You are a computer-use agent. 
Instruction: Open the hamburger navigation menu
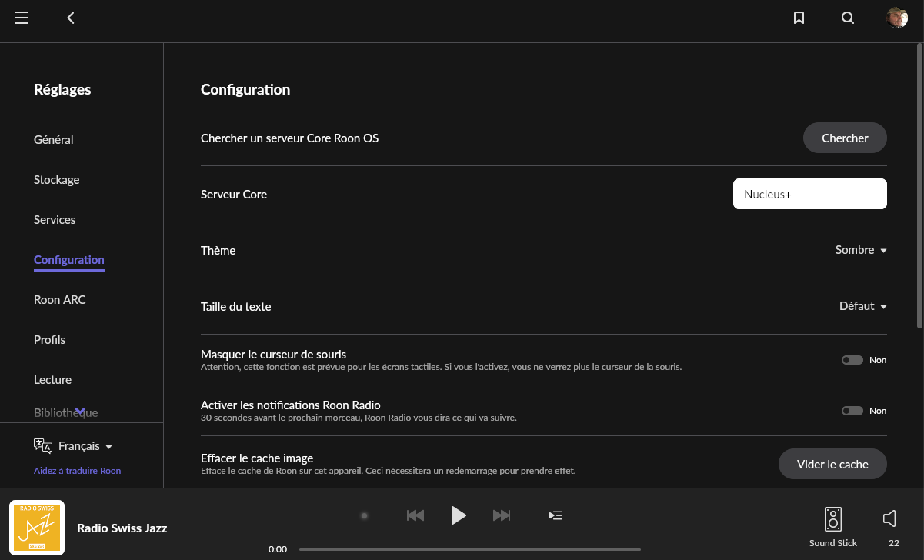coord(22,18)
